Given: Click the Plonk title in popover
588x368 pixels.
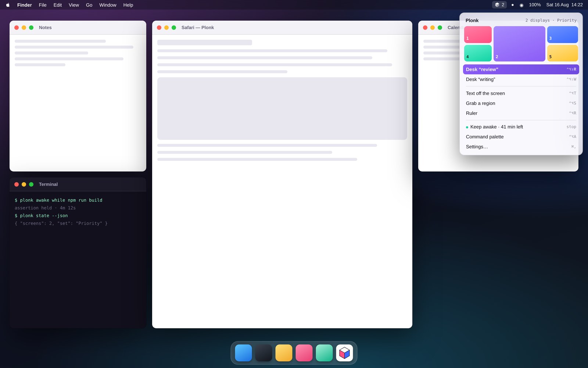Looking at the screenshot, I should point(472,20).
